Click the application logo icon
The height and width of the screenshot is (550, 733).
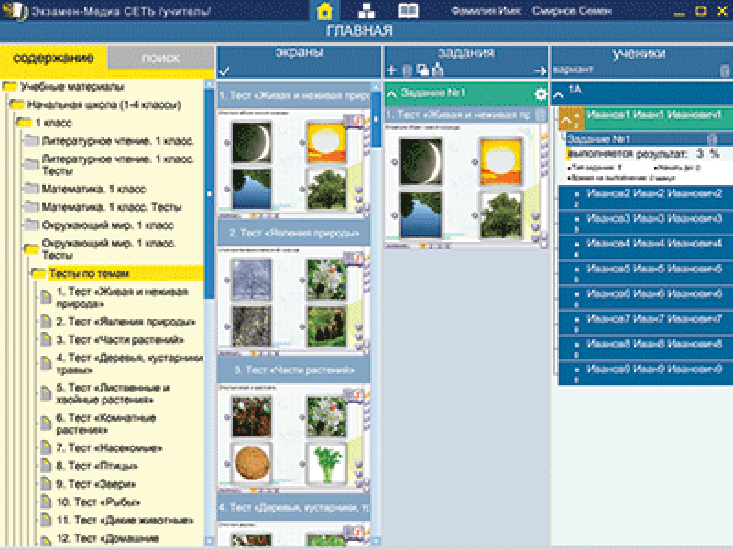[x=15, y=10]
